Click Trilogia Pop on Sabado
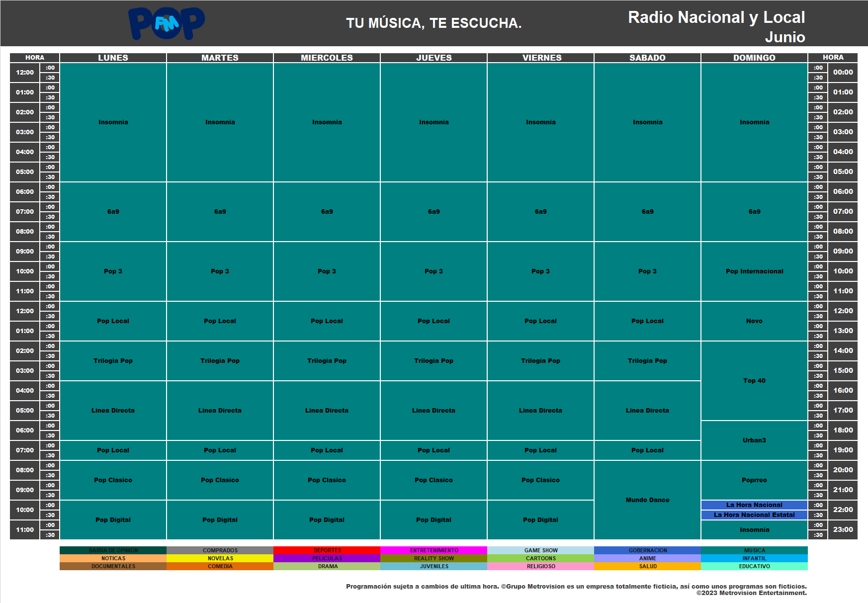The height and width of the screenshot is (603, 868). coord(647,361)
